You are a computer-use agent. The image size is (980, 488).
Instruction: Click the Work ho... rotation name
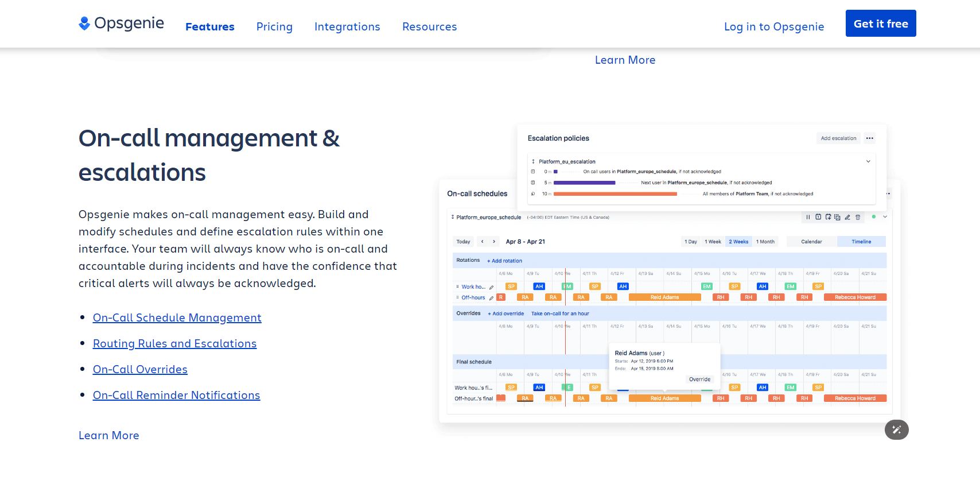pyautogui.click(x=473, y=287)
